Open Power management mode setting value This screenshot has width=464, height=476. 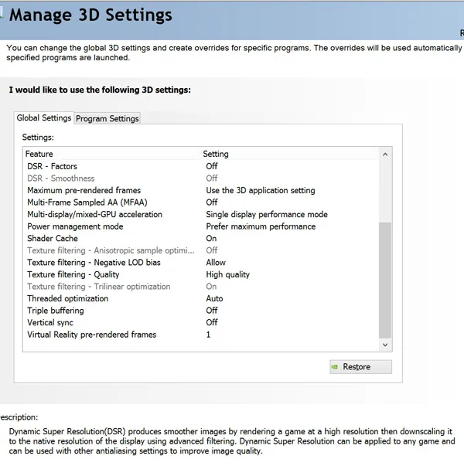(261, 226)
